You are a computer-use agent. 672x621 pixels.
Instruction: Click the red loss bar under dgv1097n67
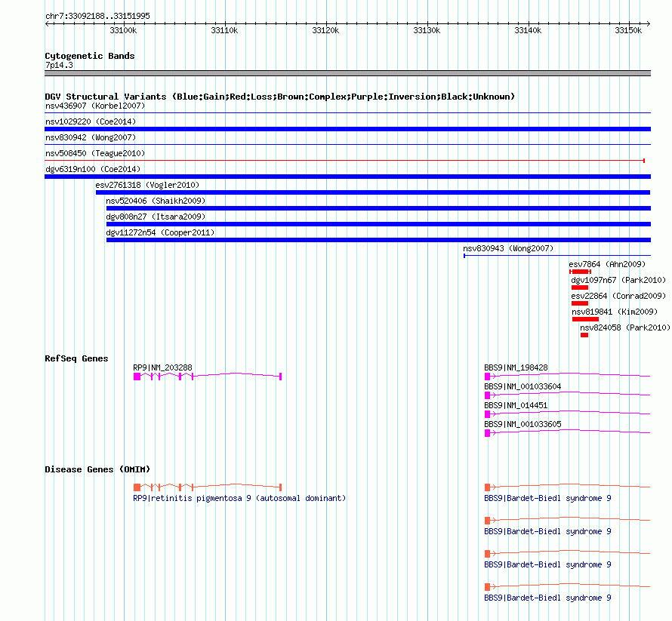pyautogui.click(x=580, y=287)
